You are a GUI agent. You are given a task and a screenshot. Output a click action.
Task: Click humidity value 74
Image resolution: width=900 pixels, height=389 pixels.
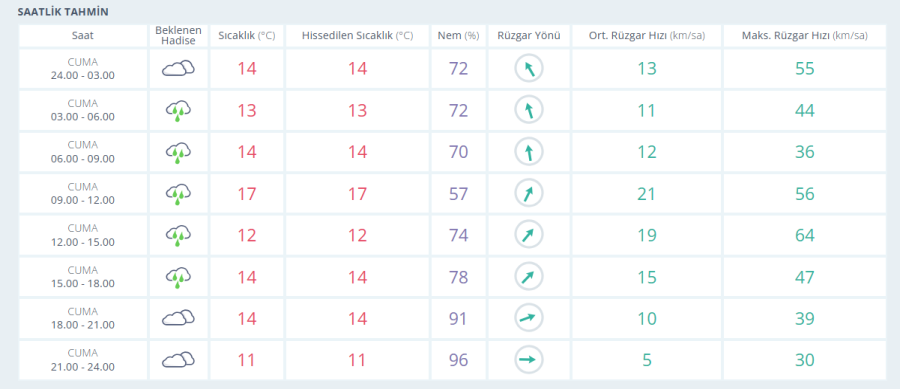coord(458,236)
